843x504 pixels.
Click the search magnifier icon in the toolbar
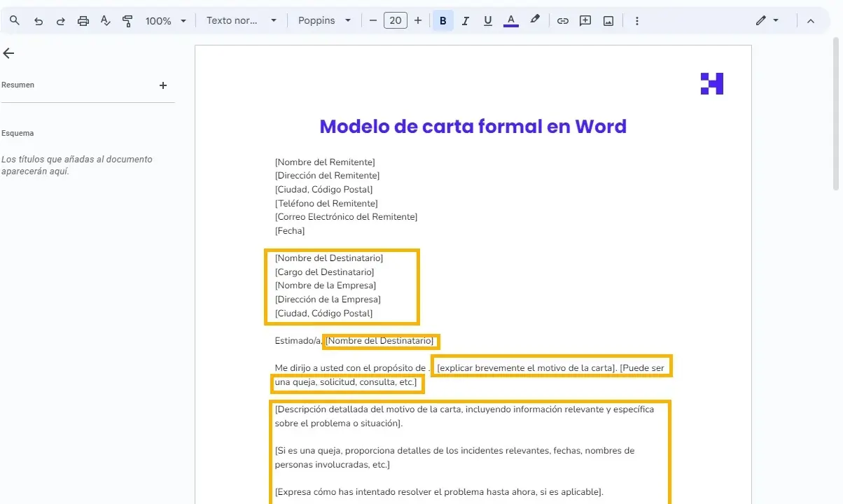[x=15, y=21]
